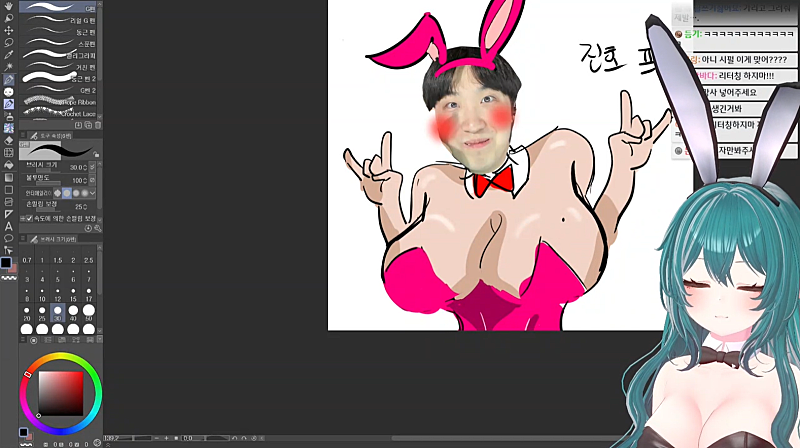Open the sub tool detail wrench icon
Screen dimensions: 800x448
[97, 229]
